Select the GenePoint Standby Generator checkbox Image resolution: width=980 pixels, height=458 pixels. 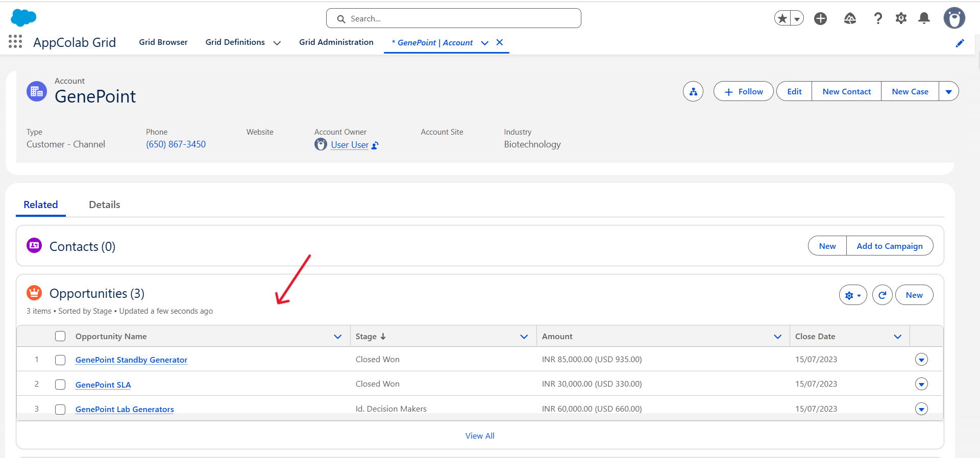[x=60, y=360]
